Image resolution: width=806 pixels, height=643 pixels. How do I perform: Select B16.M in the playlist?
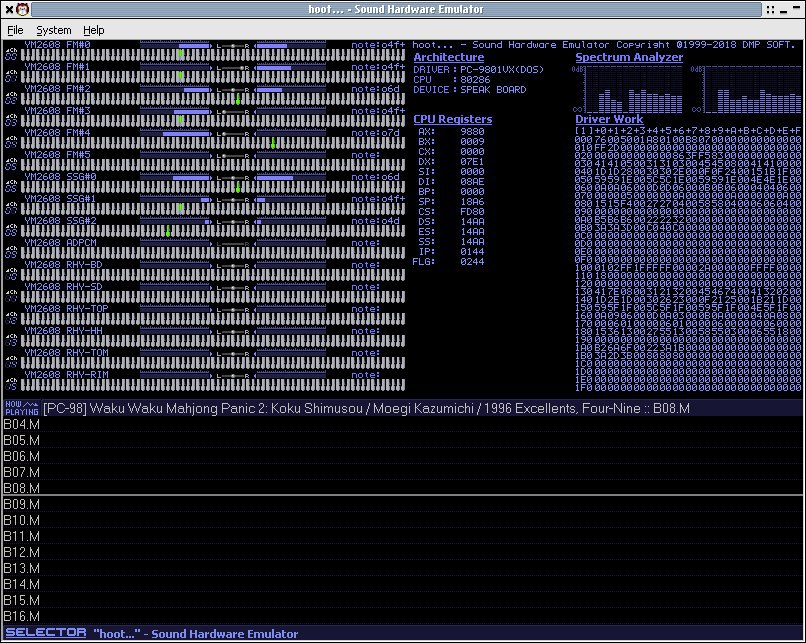(403, 616)
